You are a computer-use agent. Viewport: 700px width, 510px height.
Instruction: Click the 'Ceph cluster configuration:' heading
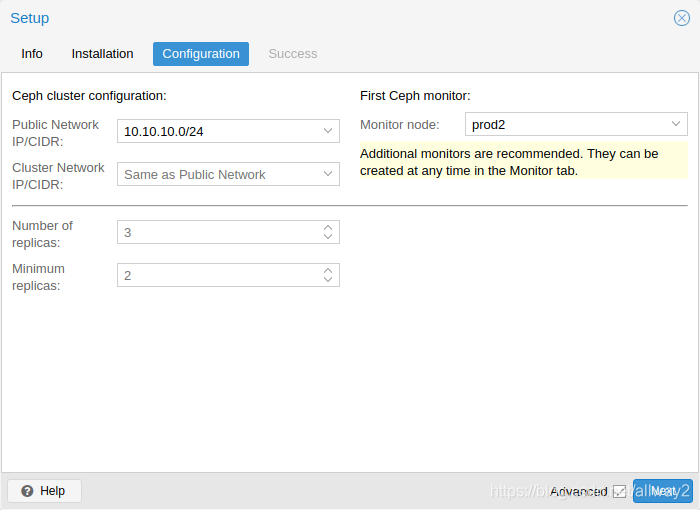point(89,96)
